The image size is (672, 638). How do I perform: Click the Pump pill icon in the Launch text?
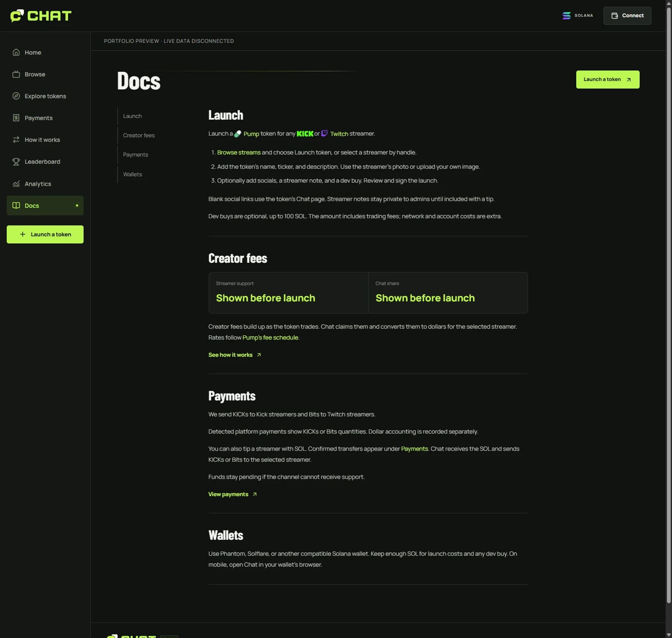pyautogui.click(x=238, y=134)
